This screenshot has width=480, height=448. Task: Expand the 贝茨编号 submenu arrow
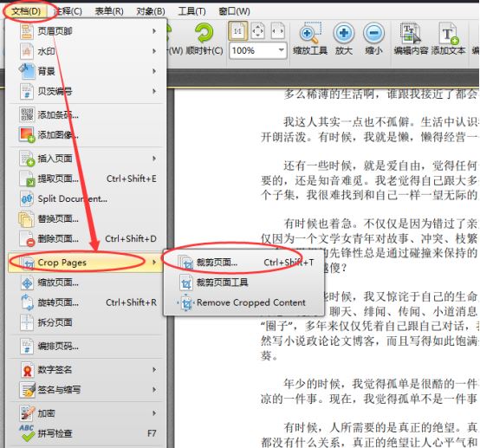point(154,91)
